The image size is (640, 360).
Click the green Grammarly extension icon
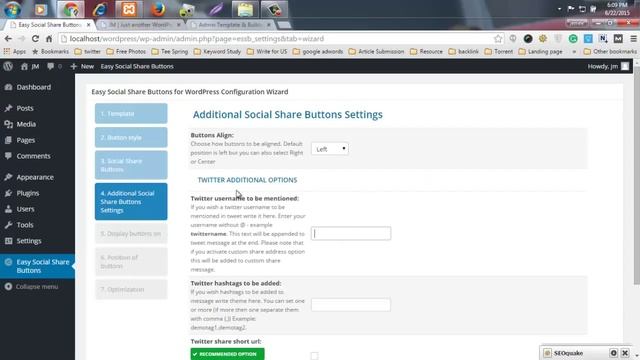tap(573, 39)
